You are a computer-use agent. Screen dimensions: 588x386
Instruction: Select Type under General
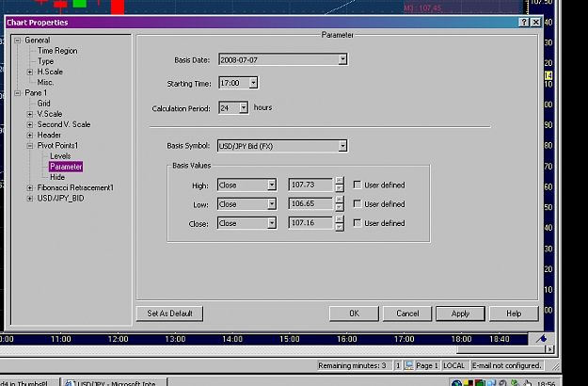tap(45, 61)
